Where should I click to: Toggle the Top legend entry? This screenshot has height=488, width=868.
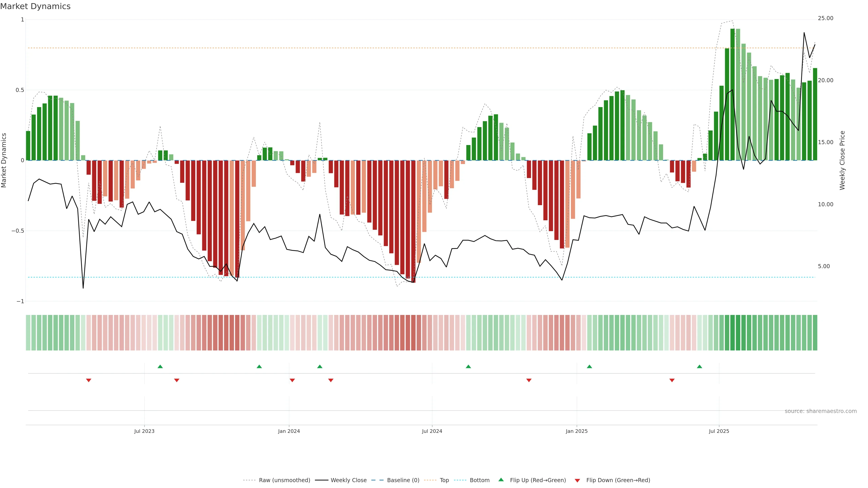(444, 480)
